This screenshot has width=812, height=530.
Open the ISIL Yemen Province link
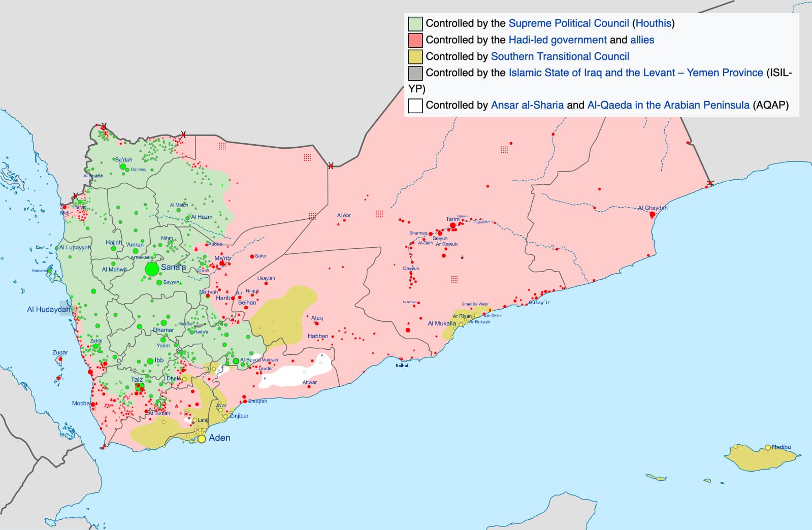pos(636,73)
